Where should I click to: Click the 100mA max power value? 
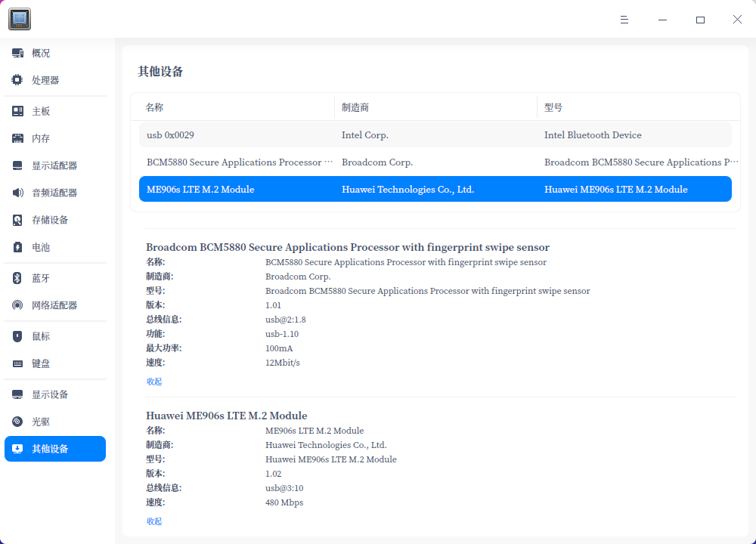(279, 348)
